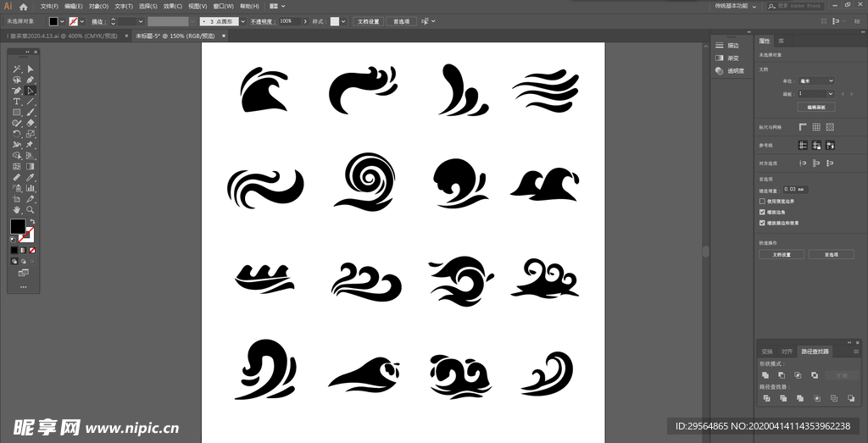Show grid icon in Properties panel
This screenshot has width=868, height=443.
coord(816,127)
